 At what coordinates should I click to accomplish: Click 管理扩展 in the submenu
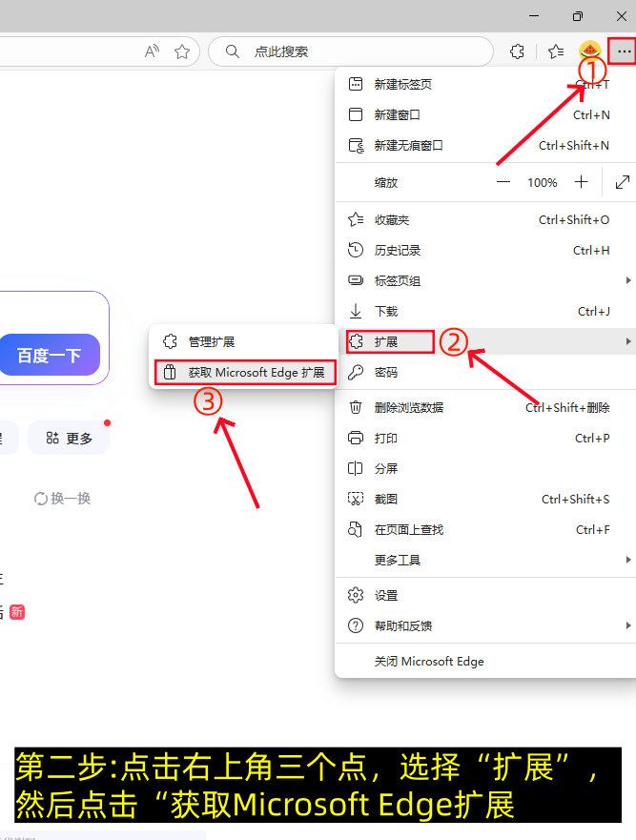243,341
